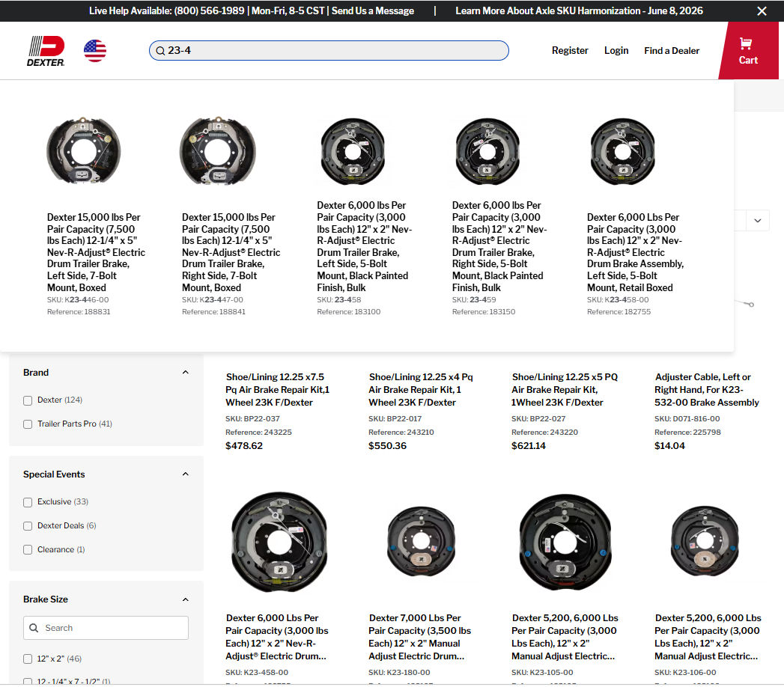Close the top announcement banner
This screenshot has width=784, height=687.
click(762, 11)
